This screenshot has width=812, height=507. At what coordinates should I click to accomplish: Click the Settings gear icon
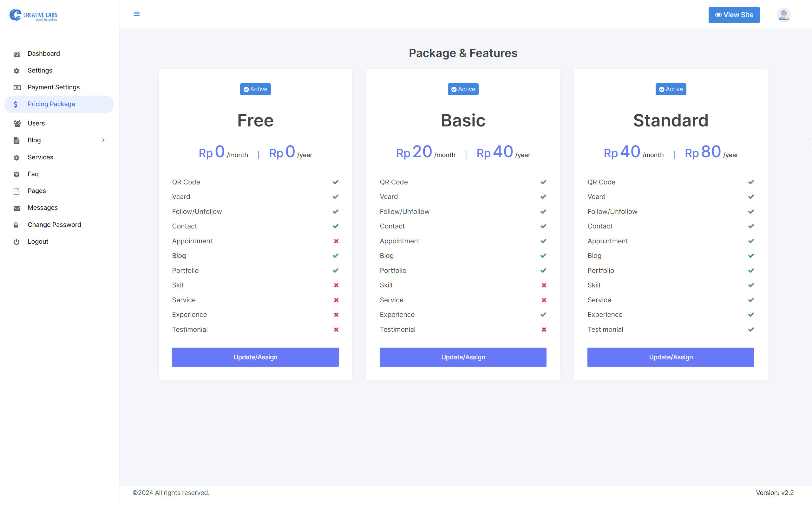click(17, 70)
